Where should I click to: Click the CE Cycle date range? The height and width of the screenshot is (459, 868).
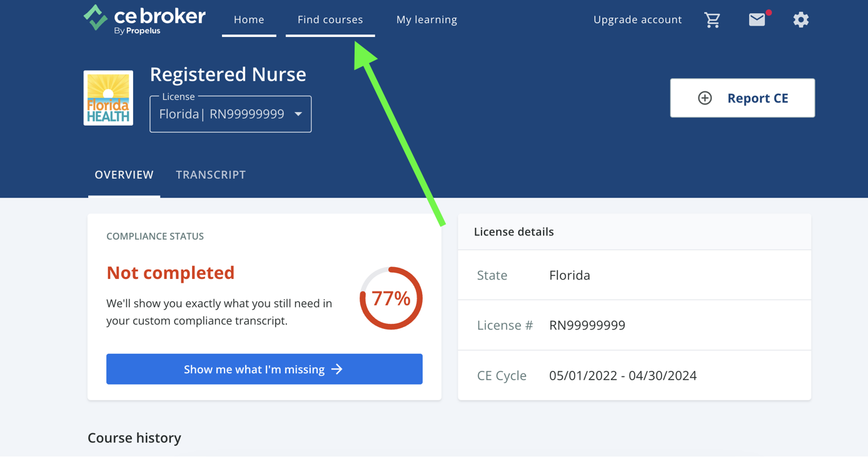[622, 376]
